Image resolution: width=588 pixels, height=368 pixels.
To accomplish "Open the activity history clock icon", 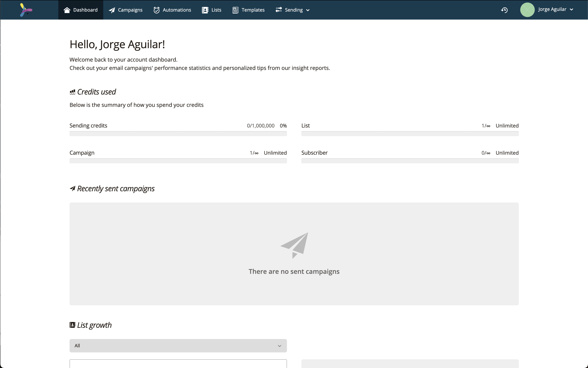I will pyautogui.click(x=504, y=10).
